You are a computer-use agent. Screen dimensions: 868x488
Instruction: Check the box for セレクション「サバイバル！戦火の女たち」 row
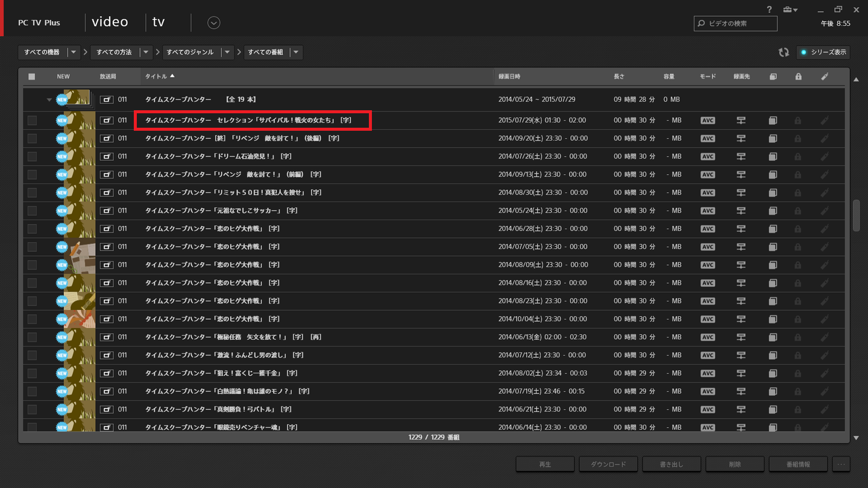pyautogui.click(x=32, y=120)
